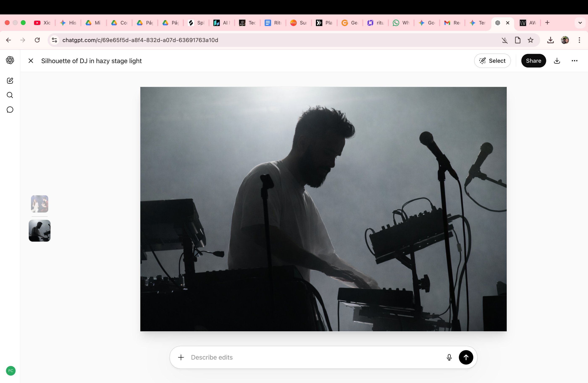The width and height of the screenshot is (588, 383).
Task: Add an attachment with the plus icon
Action: point(181,357)
